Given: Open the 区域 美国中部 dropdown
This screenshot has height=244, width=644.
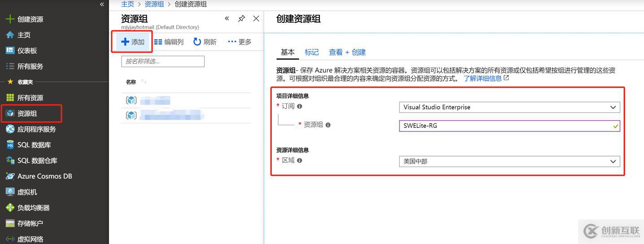Looking at the screenshot, I should click(509, 161).
